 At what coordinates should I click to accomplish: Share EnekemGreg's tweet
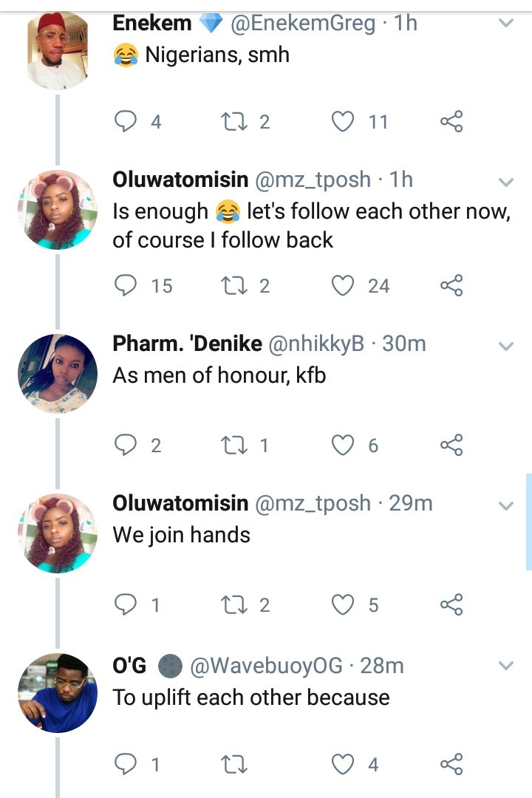[451, 121]
